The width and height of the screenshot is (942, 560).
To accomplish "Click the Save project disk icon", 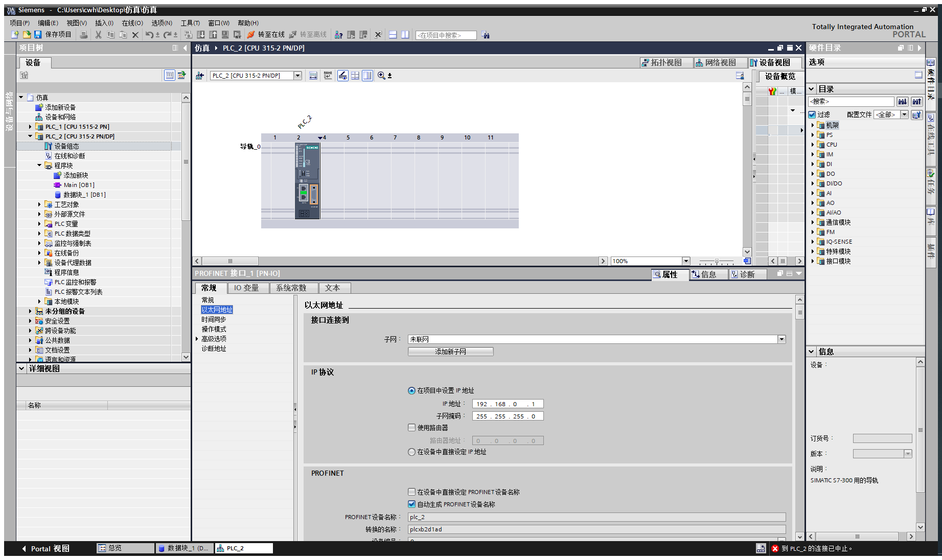I will tap(38, 35).
